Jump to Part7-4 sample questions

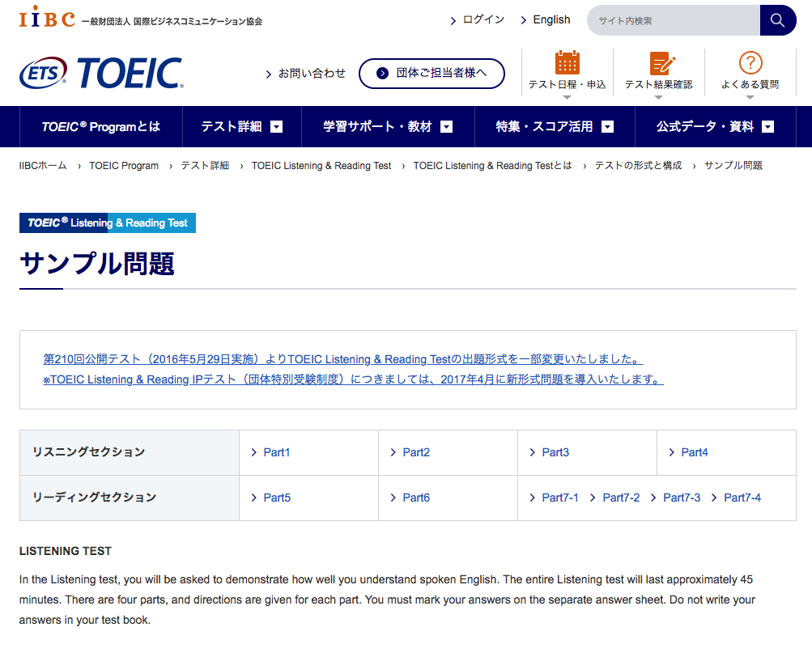[x=742, y=498]
